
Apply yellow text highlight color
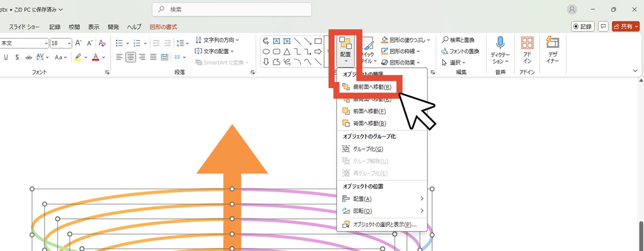(77, 57)
